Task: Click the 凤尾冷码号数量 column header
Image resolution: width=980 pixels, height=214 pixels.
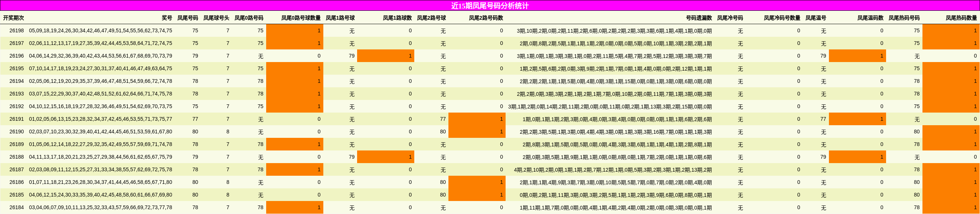Action: coord(782,18)
